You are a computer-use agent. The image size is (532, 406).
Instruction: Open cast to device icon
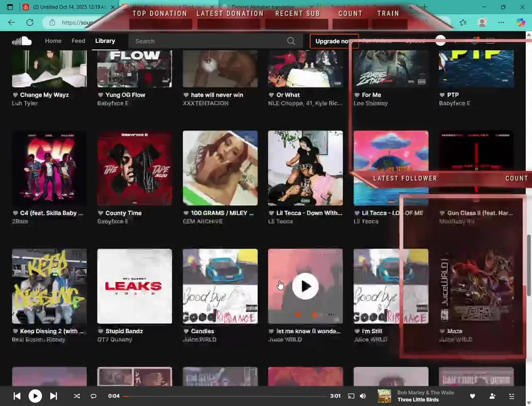(x=351, y=396)
